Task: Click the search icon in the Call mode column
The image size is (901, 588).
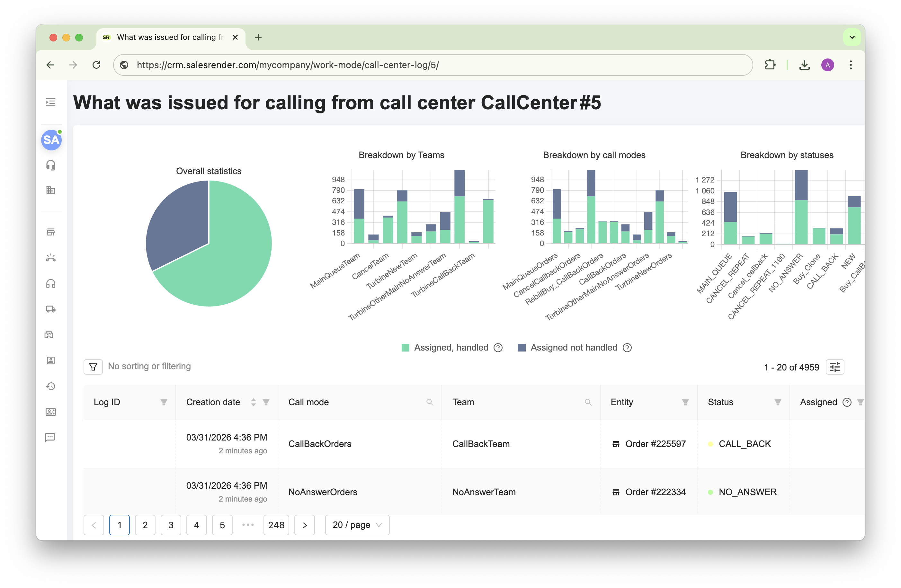Action: [429, 402]
